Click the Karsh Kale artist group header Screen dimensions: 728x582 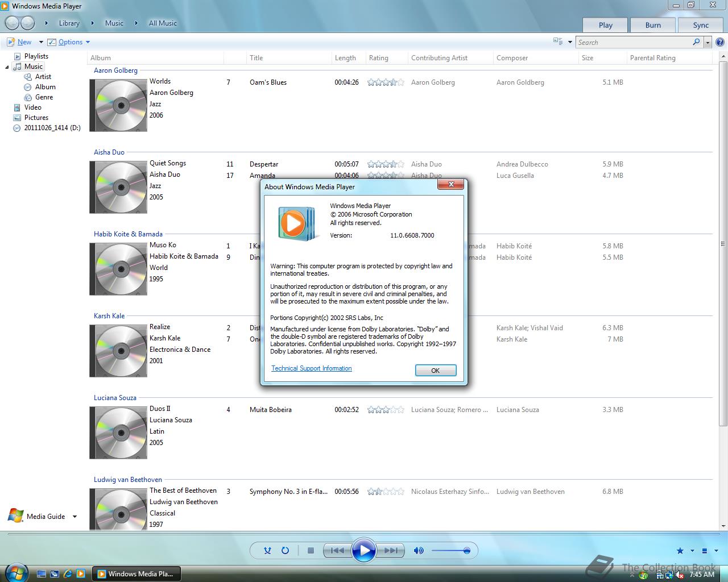click(x=109, y=316)
